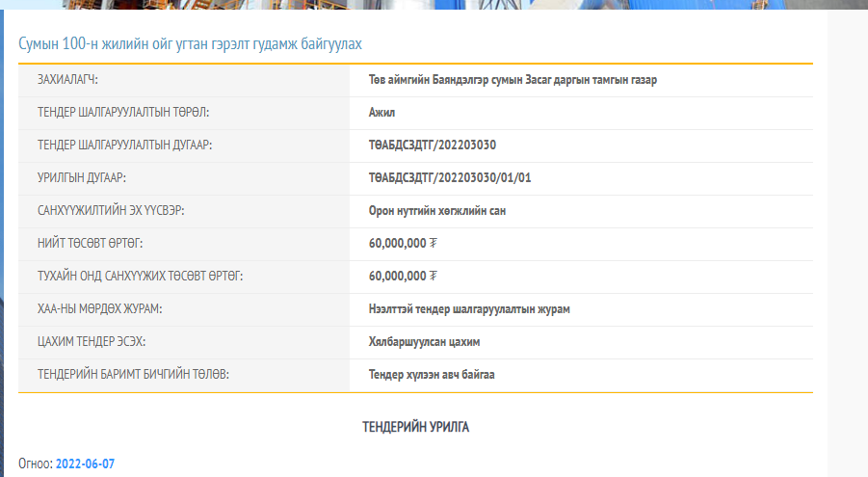Click the ТЕНДЕР ШАЛГАРУУЛАЛТЫН ТӨРӨЛ label
The height and width of the screenshot is (477, 868).
(123, 113)
